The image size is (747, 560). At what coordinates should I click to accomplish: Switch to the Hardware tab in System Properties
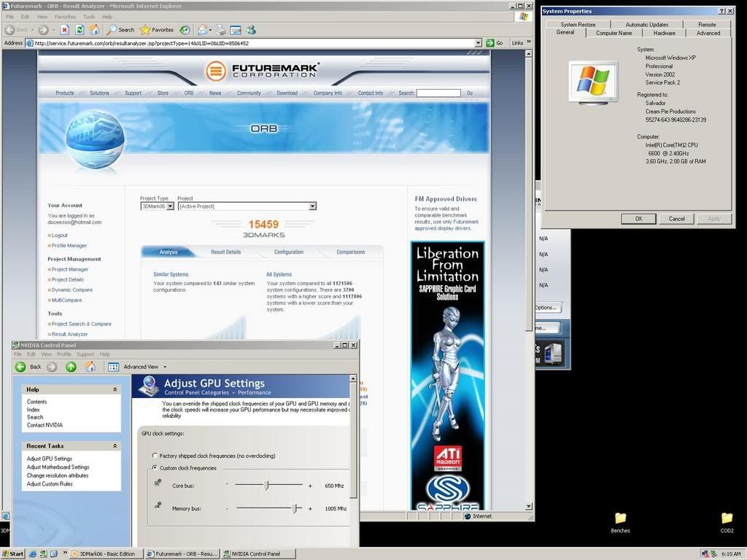(x=664, y=33)
